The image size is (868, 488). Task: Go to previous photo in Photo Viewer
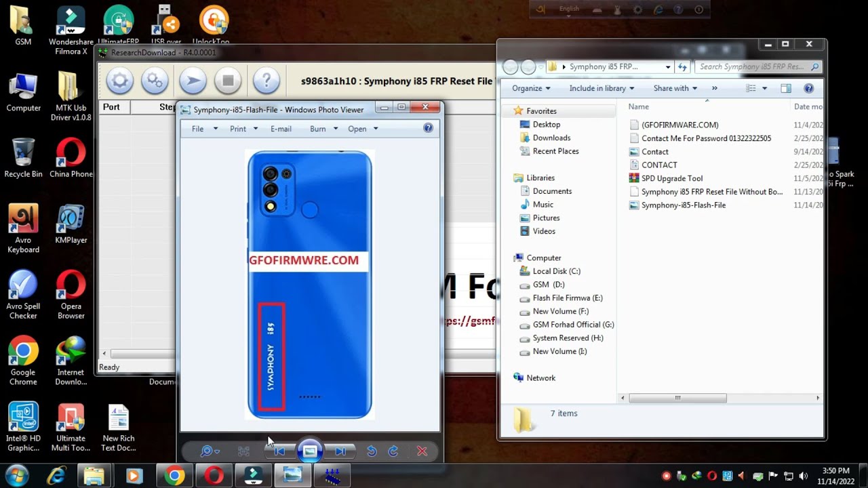[279, 451]
